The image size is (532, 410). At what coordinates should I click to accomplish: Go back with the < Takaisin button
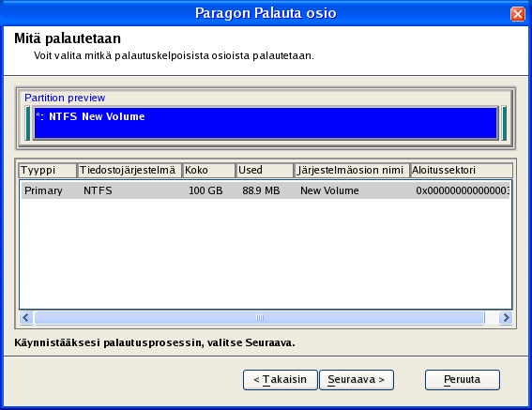click(281, 380)
